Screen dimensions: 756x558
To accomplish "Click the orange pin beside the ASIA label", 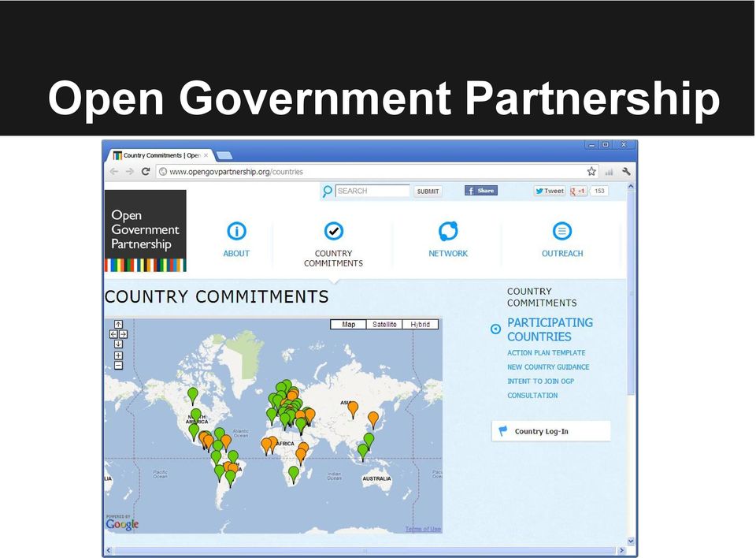I will [x=353, y=409].
